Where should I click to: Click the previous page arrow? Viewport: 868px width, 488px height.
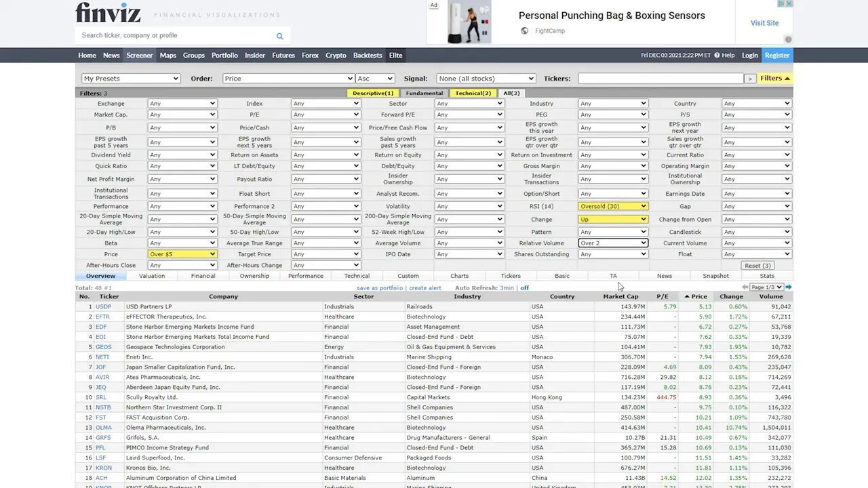(x=745, y=287)
